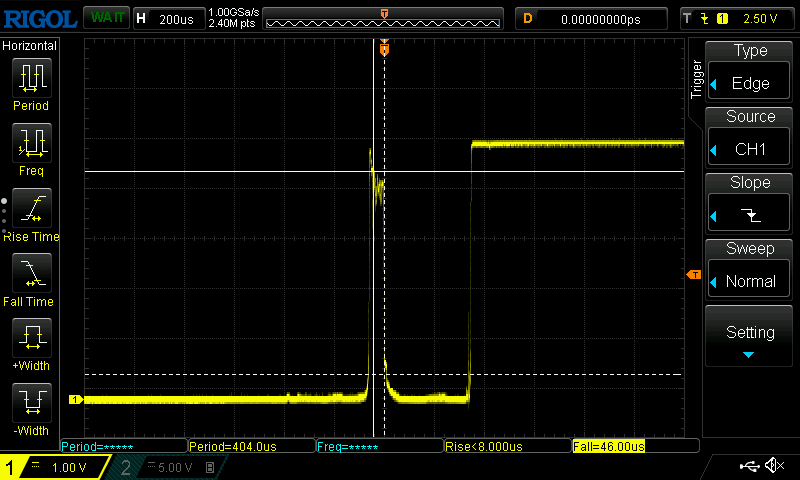Screen dimensions: 800x480
Task: Select the trigger Slope falling edge option
Action: (x=750, y=202)
